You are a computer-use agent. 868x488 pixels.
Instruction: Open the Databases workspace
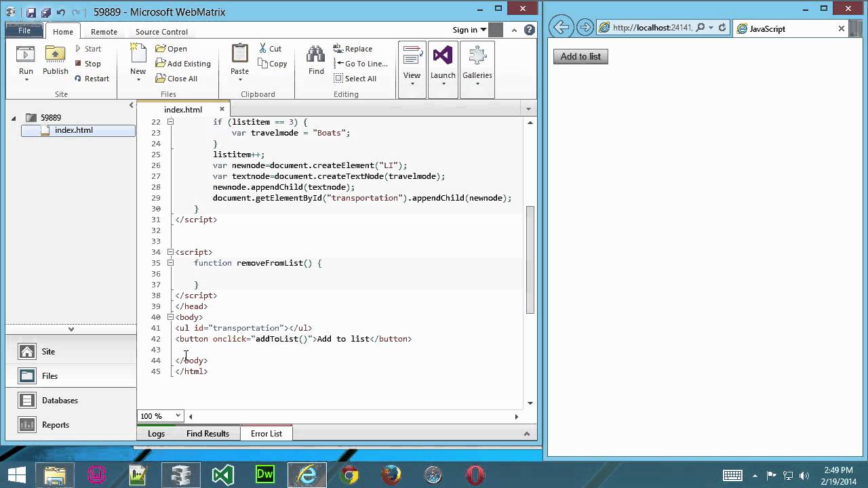(x=71, y=401)
